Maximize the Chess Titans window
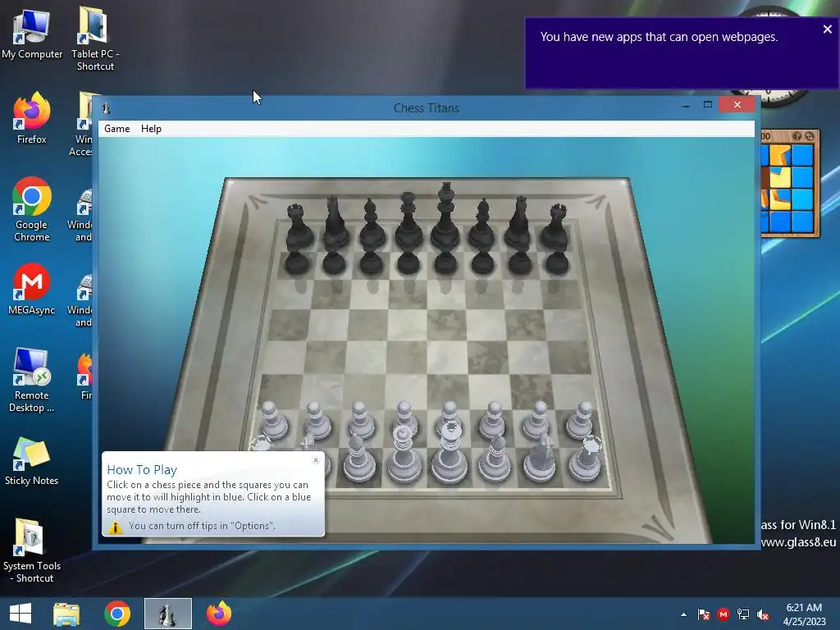The height and width of the screenshot is (630, 840). click(708, 105)
